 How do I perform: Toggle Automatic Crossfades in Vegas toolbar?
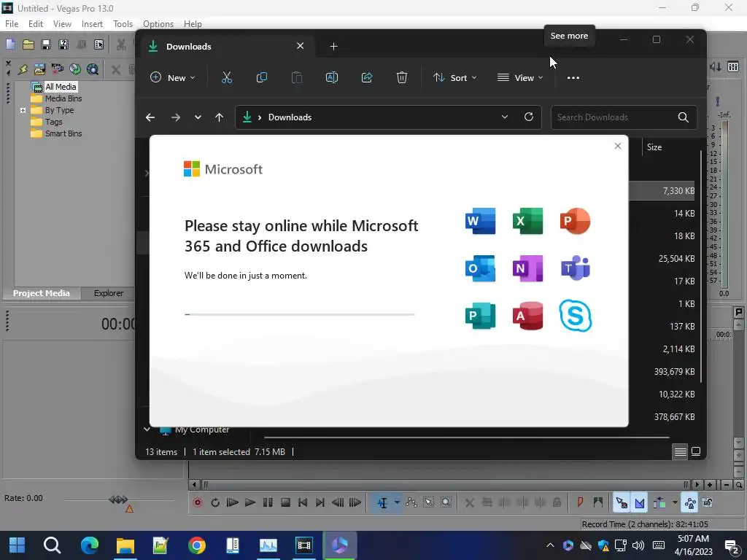640,502
